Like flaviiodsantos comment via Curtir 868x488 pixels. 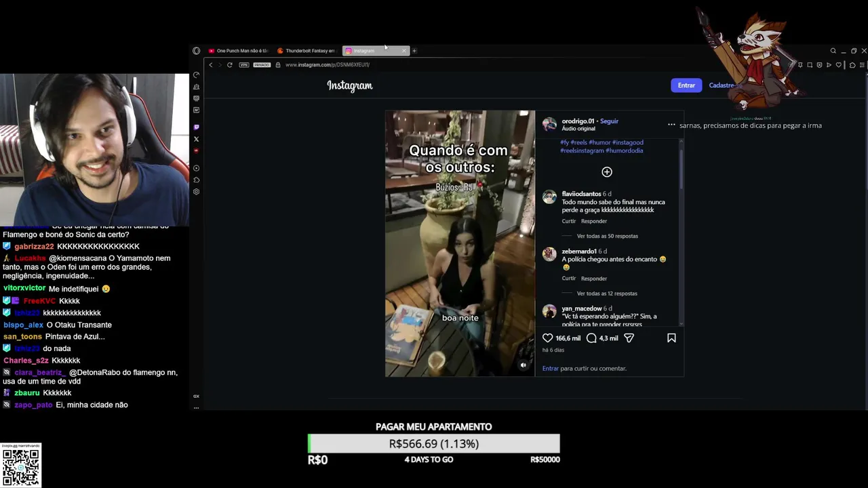568,221
